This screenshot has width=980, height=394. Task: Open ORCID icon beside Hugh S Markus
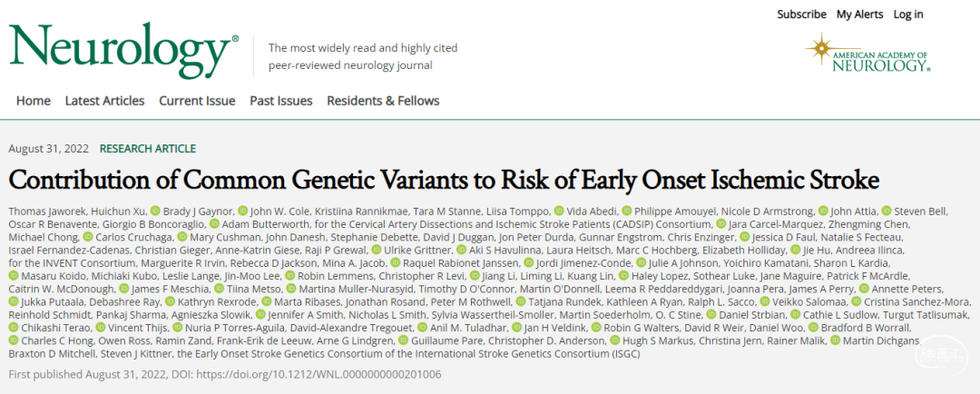[614, 340]
